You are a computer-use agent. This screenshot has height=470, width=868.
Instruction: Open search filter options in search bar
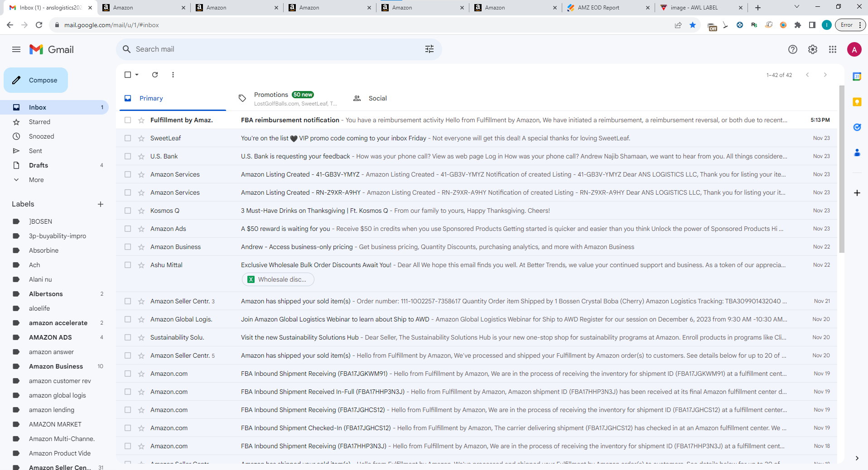[429, 49]
